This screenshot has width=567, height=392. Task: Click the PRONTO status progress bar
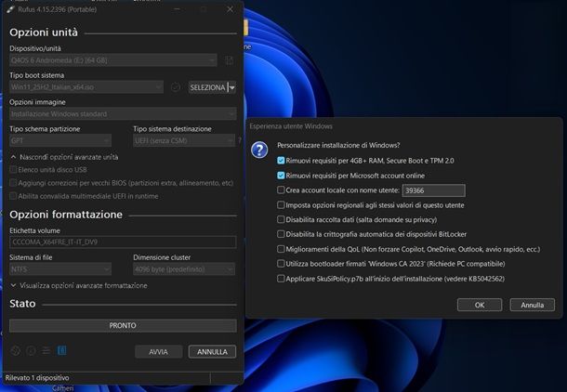pyautogui.click(x=123, y=325)
